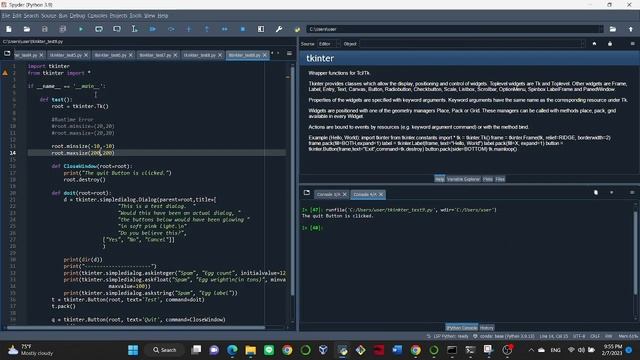Close the tkinter_test9.py editor tab
Viewport: 640px width, 360px height.
(x=264, y=55)
